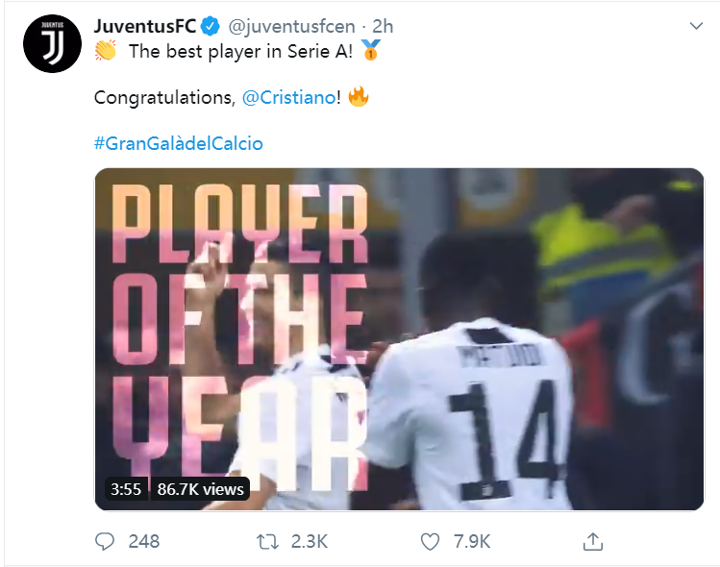Screen dimensions: 720x567
Task: Click the 86.7K views label
Action: [200, 489]
